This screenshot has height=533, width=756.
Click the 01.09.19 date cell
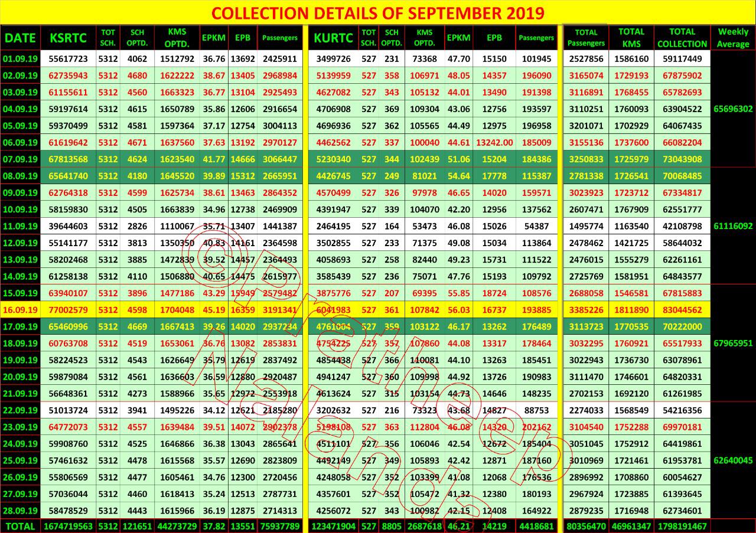tap(21, 59)
